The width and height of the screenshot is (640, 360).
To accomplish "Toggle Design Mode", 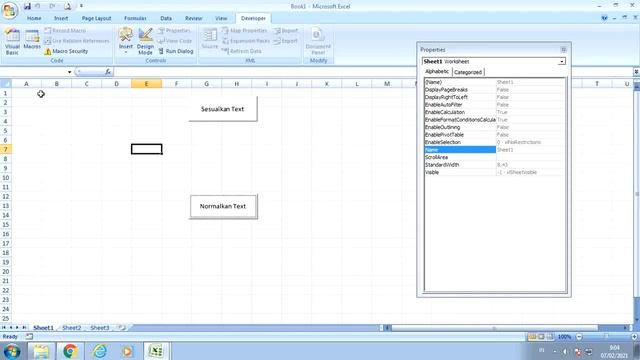I will (x=145, y=41).
